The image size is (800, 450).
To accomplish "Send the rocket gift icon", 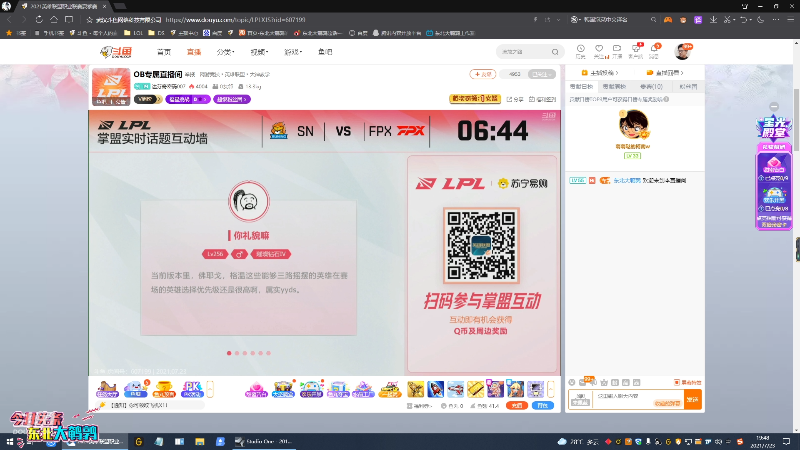I will click(435, 389).
